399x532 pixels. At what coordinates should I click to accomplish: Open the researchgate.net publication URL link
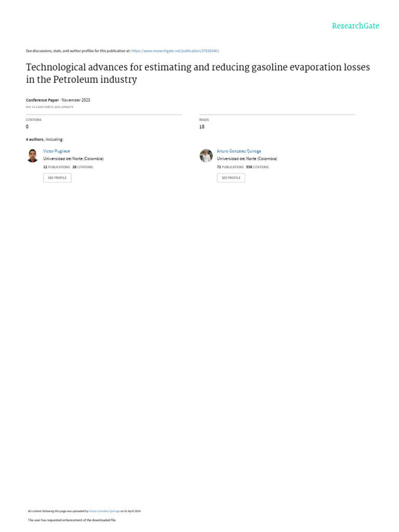click(175, 50)
